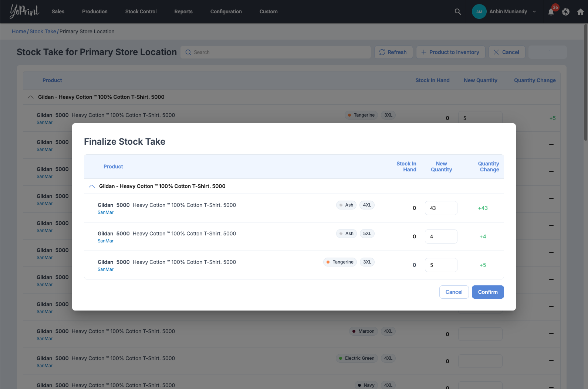Open the notifications bell

pyautogui.click(x=551, y=12)
